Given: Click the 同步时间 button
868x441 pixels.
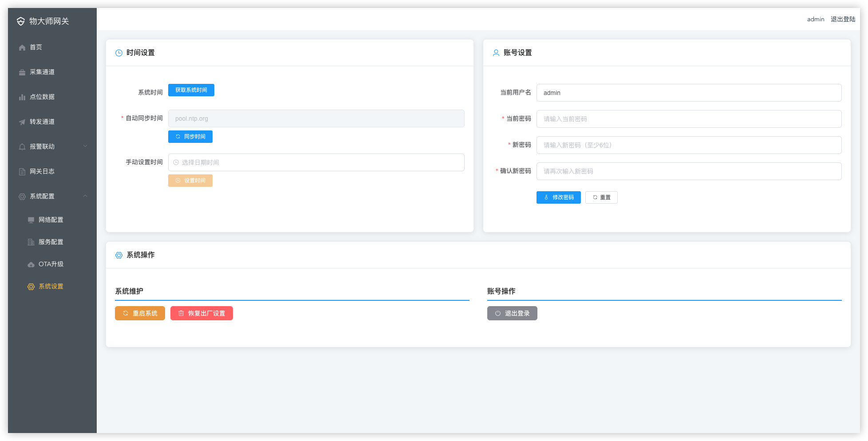Looking at the screenshot, I should pos(190,137).
